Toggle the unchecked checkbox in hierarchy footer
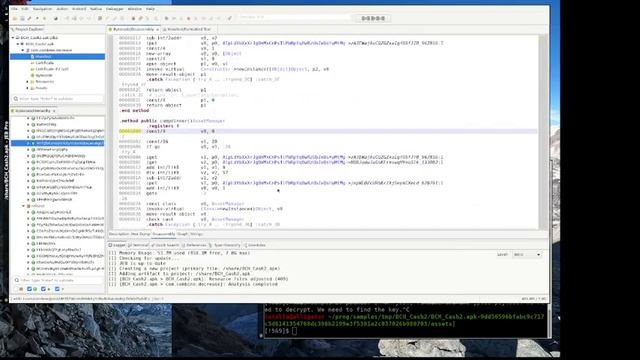The image size is (640, 360). [x=17, y=289]
